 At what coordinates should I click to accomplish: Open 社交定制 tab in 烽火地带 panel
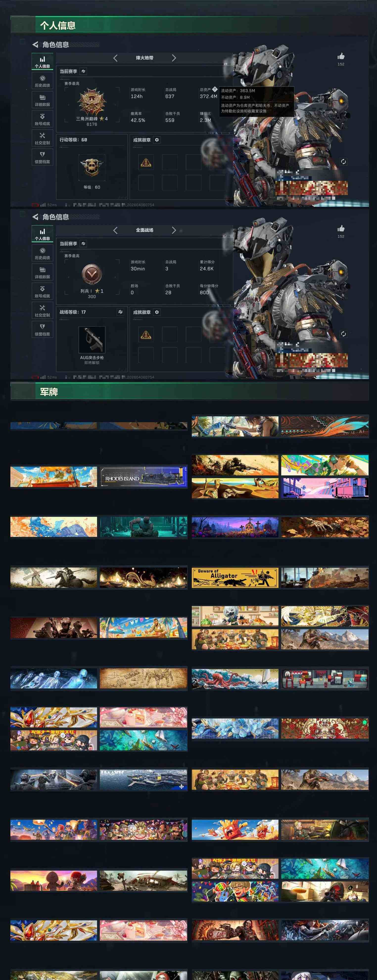coord(42,138)
